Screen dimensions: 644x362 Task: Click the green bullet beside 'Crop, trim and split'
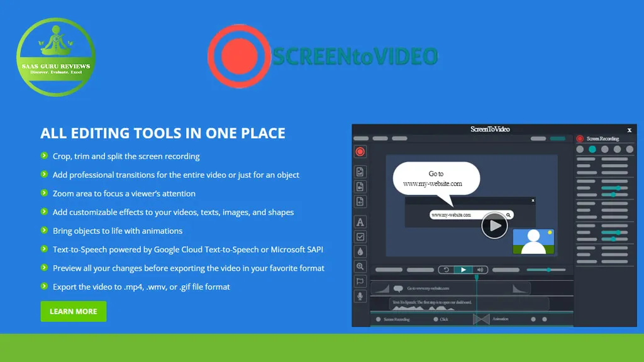45,156
